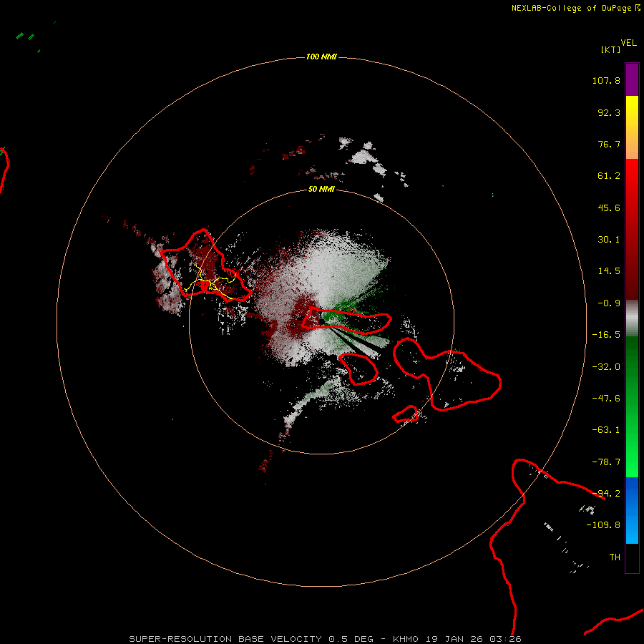
Task: Click the 76.7 legend value
Action: pos(609,144)
